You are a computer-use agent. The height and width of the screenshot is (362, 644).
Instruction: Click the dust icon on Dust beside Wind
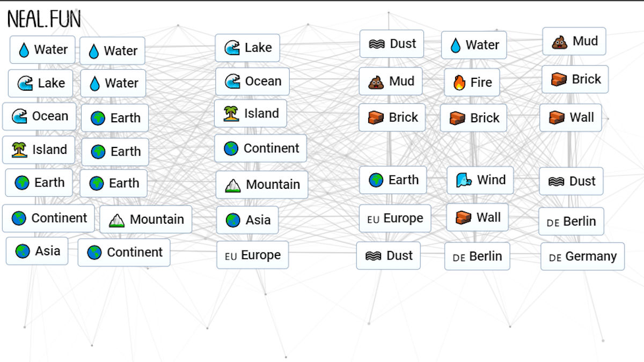point(556,182)
